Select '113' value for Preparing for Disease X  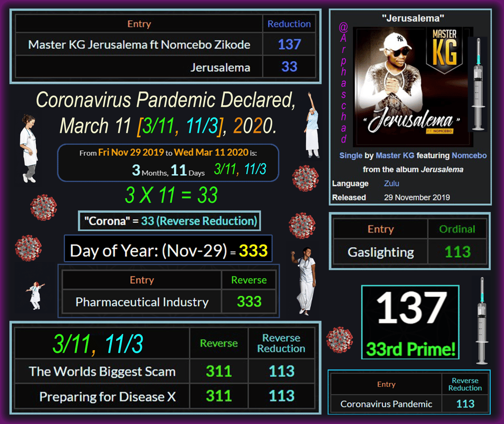282,396
